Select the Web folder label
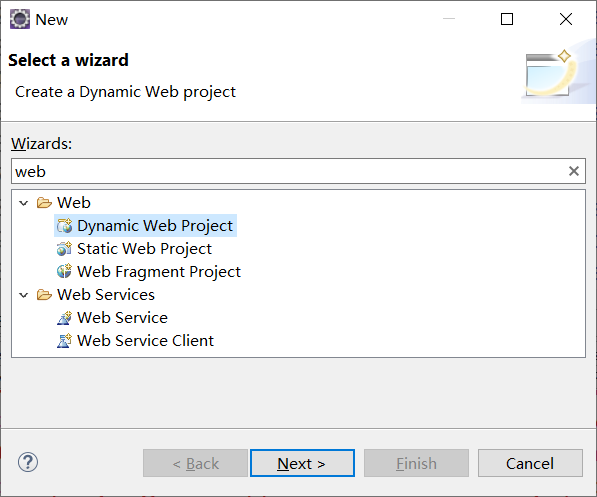The image size is (597, 497). [74, 203]
